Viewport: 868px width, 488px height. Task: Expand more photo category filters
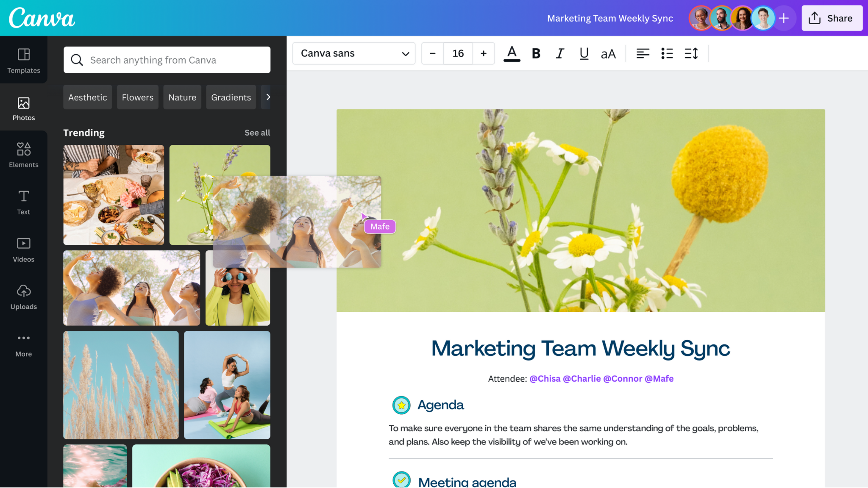tap(268, 97)
